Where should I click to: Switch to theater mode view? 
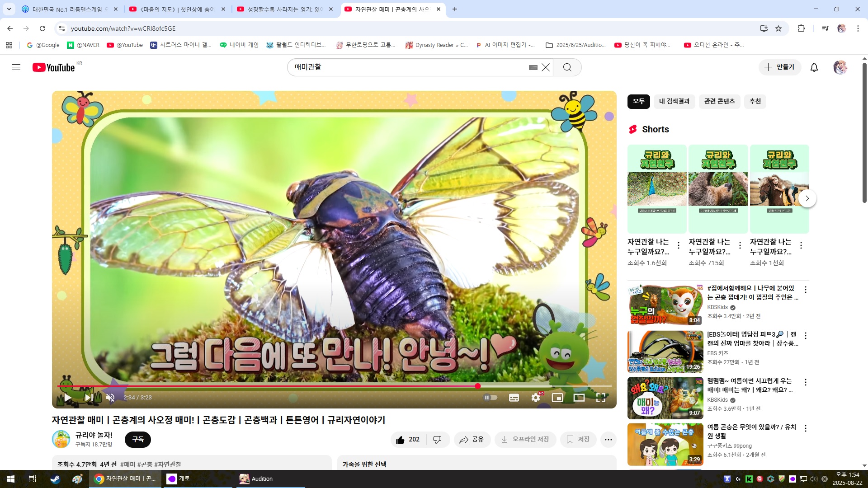[579, 398]
